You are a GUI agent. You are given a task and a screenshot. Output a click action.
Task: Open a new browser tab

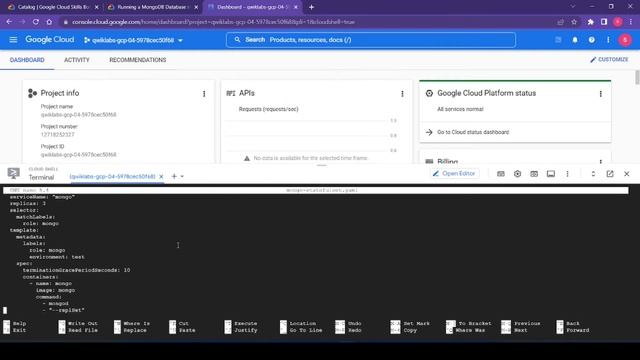point(311,7)
